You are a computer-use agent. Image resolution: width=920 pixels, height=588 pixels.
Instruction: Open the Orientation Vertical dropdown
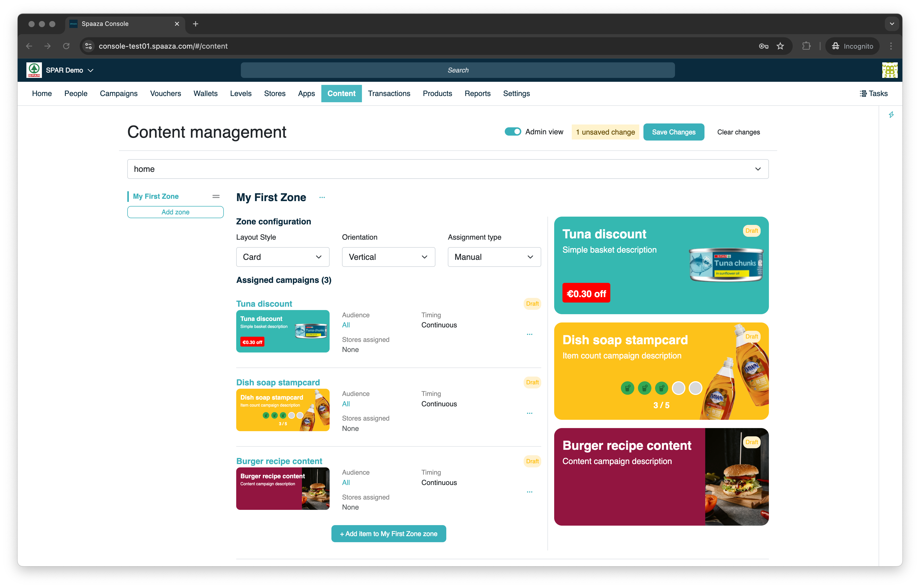(x=388, y=257)
